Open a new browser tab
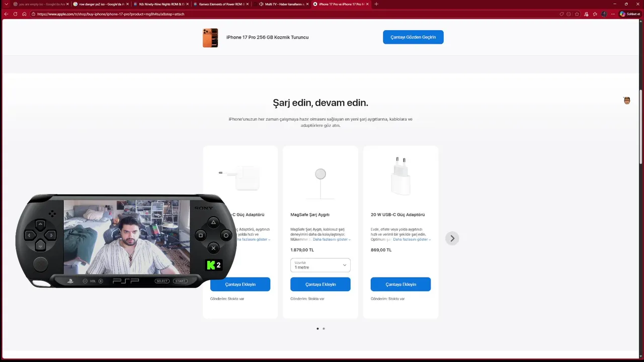The width and height of the screenshot is (644, 362). click(x=376, y=4)
